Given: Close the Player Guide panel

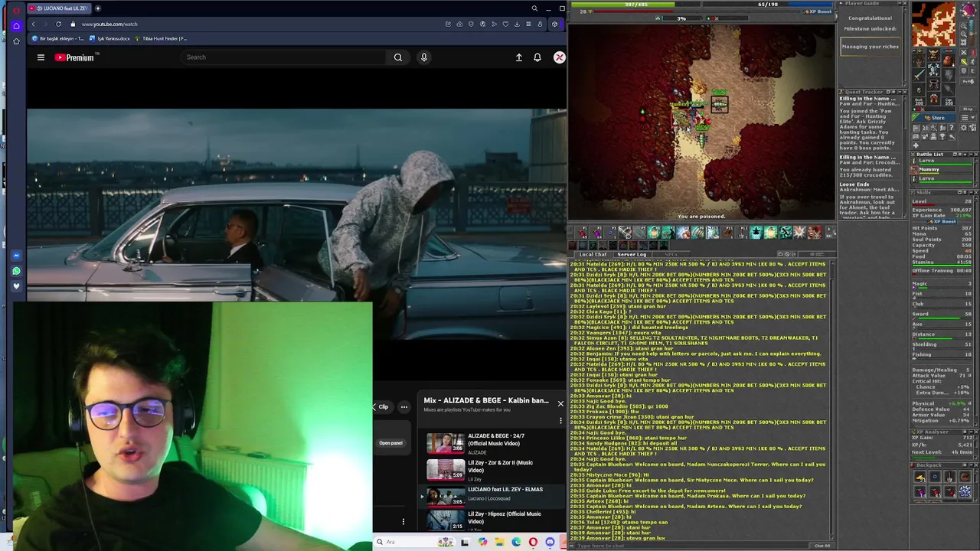Looking at the screenshot, I should tap(904, 4).
